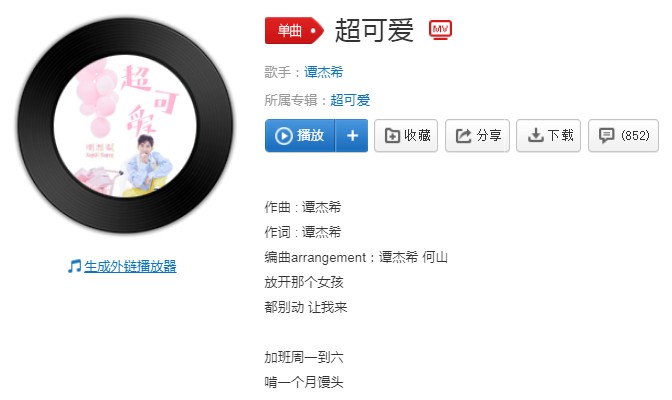Click the vinyl album cover image
The image size is (672, 400).
click(x=125, y=126)
